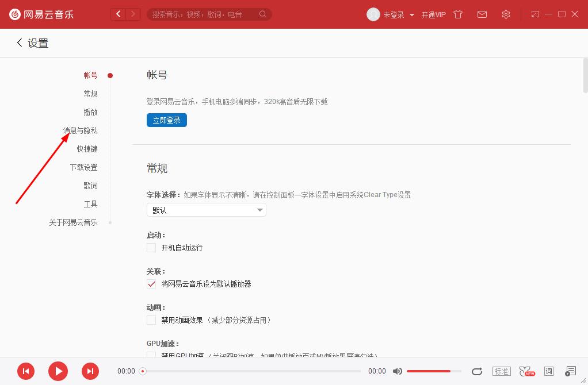Uncheck 将网易云音乐设为默认播放器

pos(151,283)
